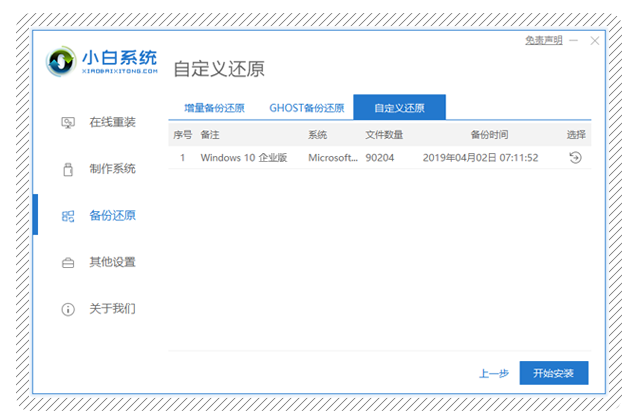Image resolution: width=636 pixels, height=420 pixels.
Task: Click the 备份还原 sidebar icon
Action: click(68, 215)
